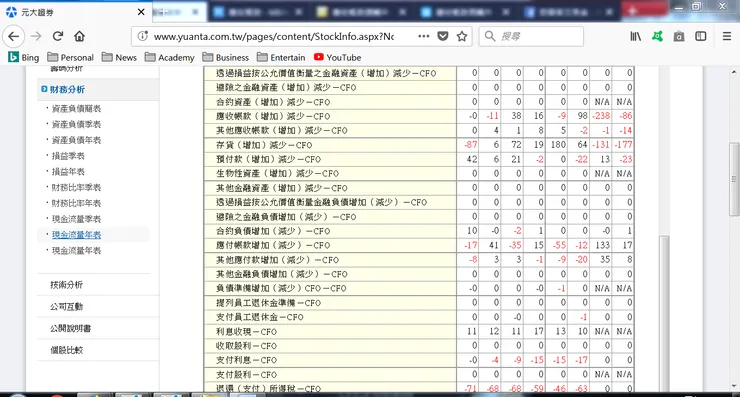740x397 pixels.
Task: Open the Entertain bookmarks folder
Action: (x=281, y=58)
